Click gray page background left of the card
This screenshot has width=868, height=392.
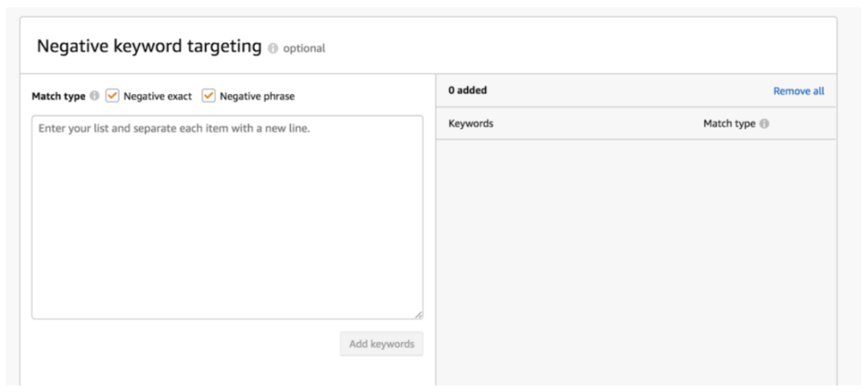click(10, 201)
